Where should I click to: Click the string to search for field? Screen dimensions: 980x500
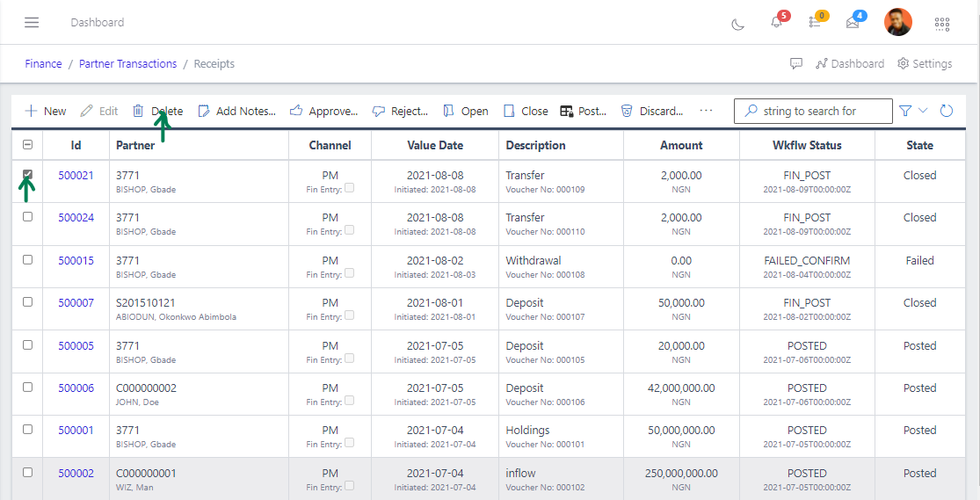pyautogui.click(x=813, y=111)
